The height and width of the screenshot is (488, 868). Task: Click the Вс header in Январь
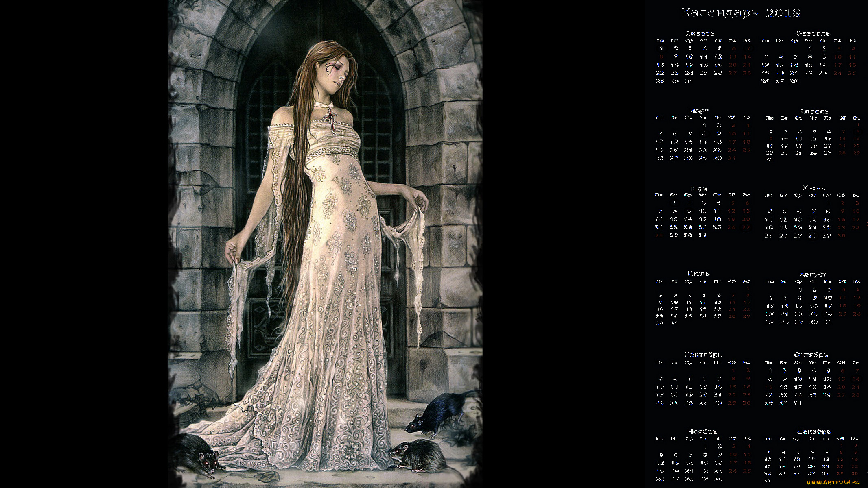[747, 41]
